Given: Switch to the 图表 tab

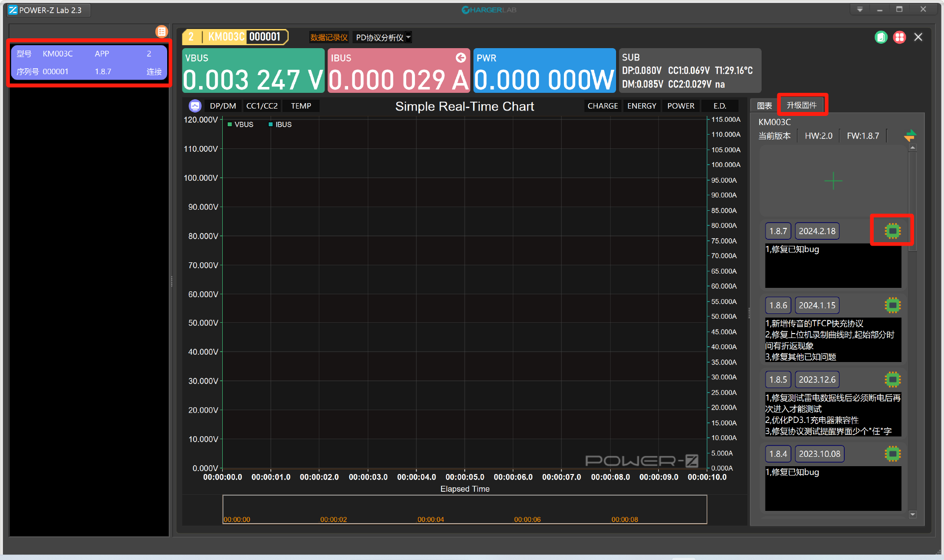Looking at the screenshot, I should 764,106.
